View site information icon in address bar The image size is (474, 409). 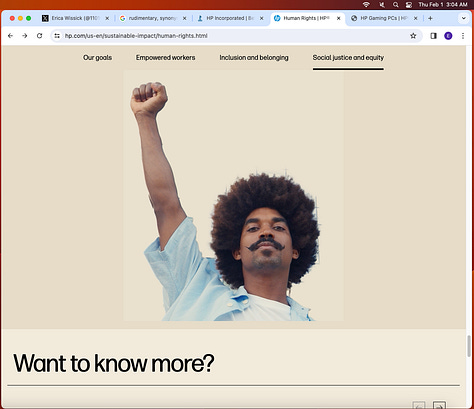tap(57, 36)
